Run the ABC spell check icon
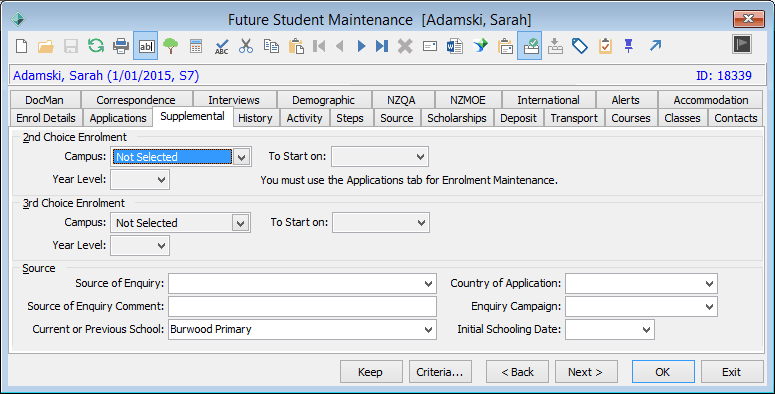This screenshot has width=775, height=394. pyautogui.click(x=221, y=46)
